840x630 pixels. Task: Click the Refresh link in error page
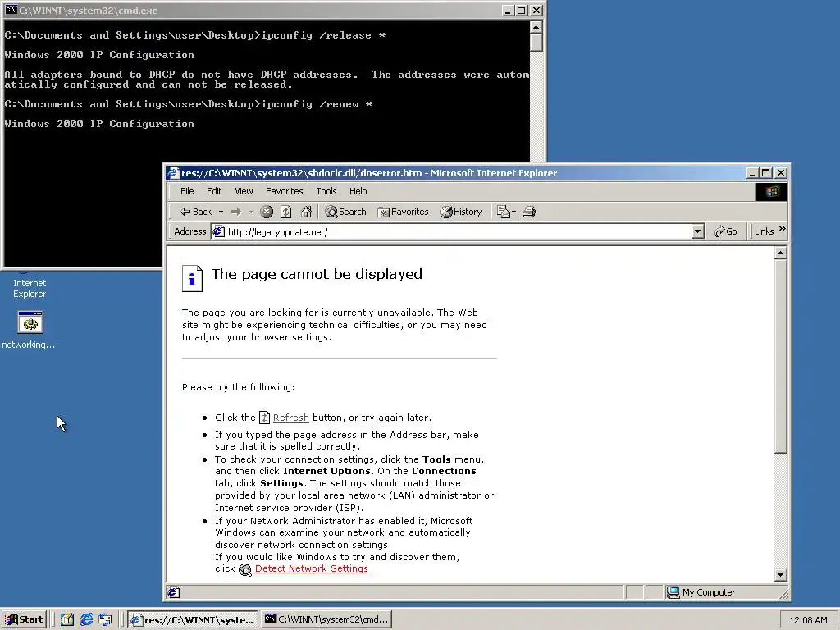291,418
